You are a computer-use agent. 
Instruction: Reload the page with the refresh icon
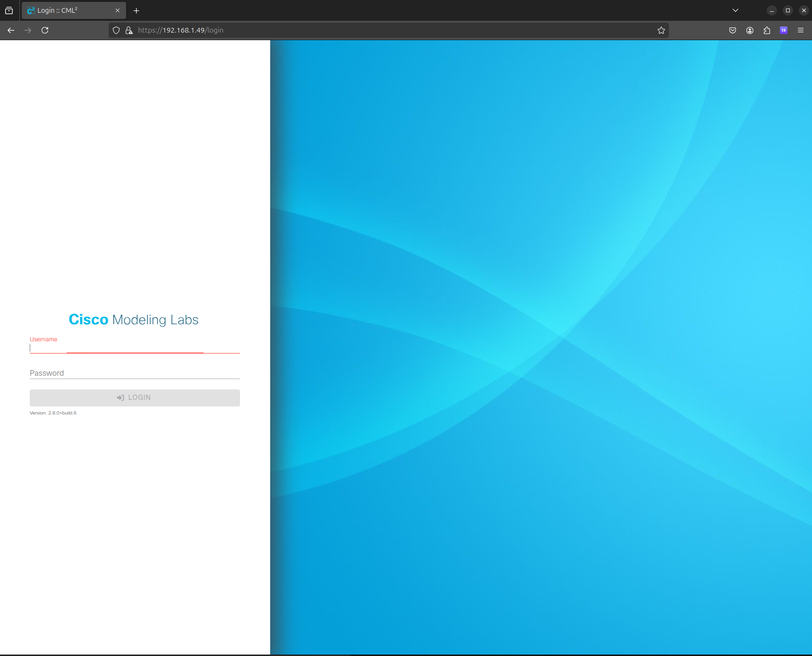[x=45, y=30]
